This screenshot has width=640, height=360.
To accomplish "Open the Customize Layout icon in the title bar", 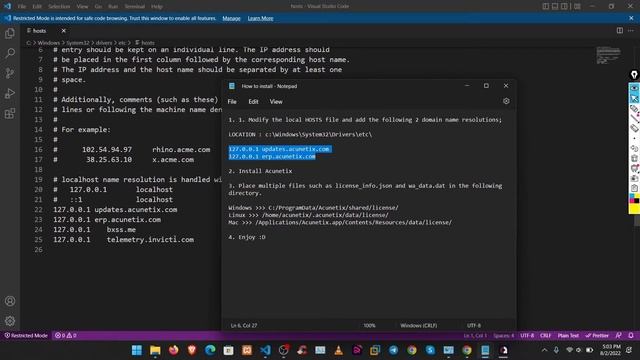I will tap(577, 6).
